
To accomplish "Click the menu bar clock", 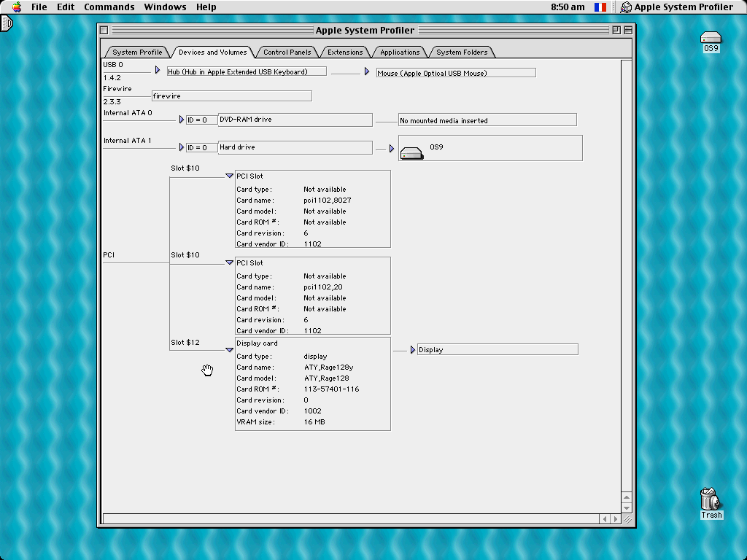I will pyautogui.click(x=568, y=7).
